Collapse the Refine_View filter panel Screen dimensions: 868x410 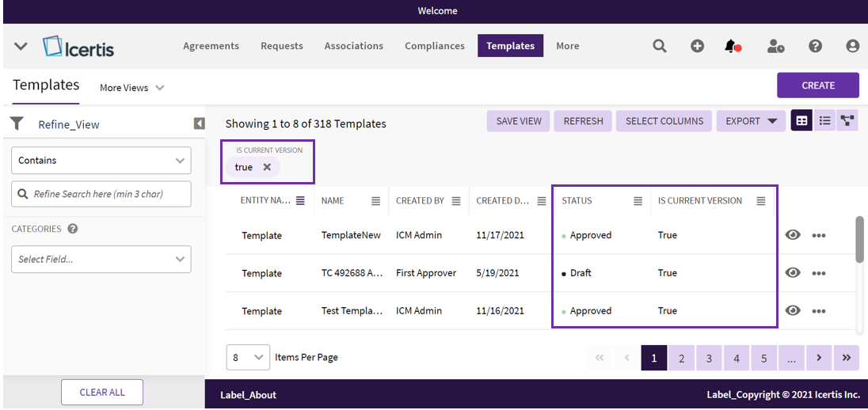pyautogui.click(x=199, y=123)
